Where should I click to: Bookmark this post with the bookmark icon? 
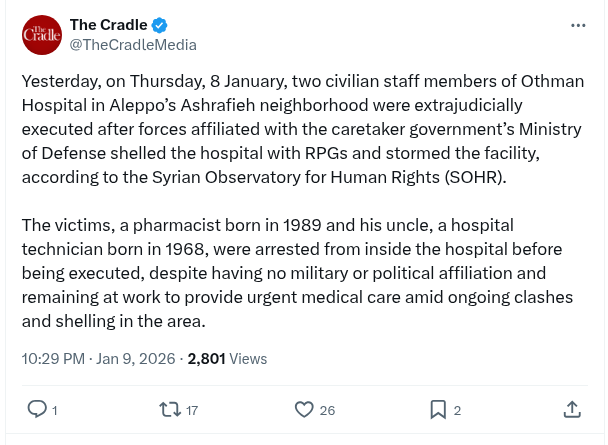438,409
